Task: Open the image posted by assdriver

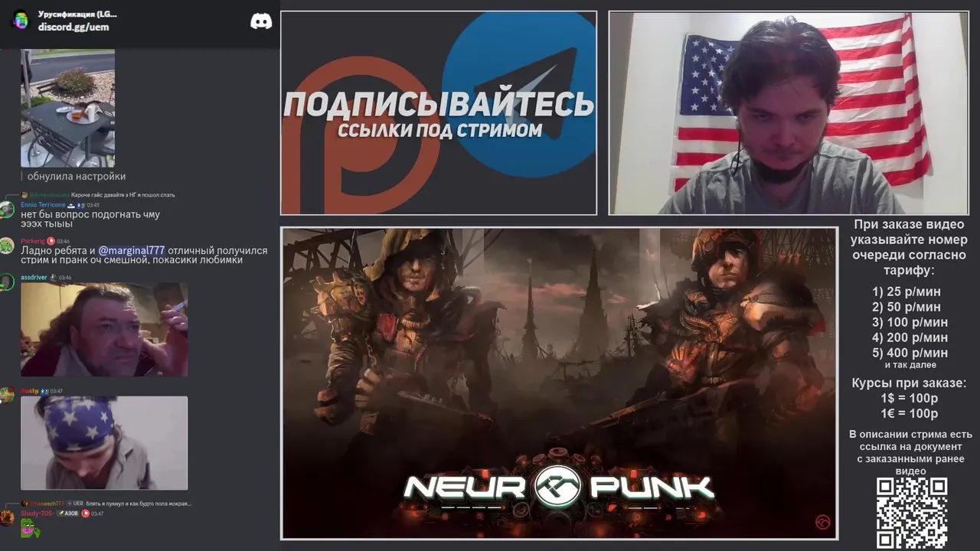Action: point(104,330)
